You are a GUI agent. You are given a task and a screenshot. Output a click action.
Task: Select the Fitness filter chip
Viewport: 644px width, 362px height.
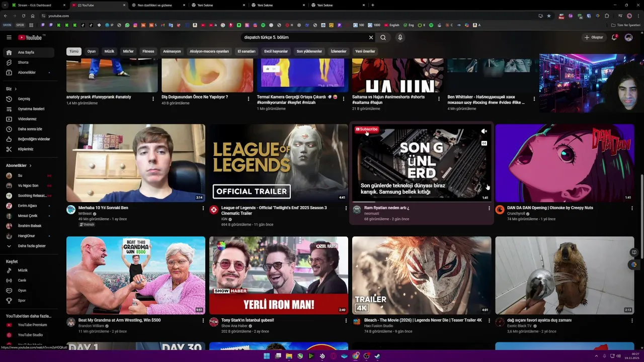148,51
